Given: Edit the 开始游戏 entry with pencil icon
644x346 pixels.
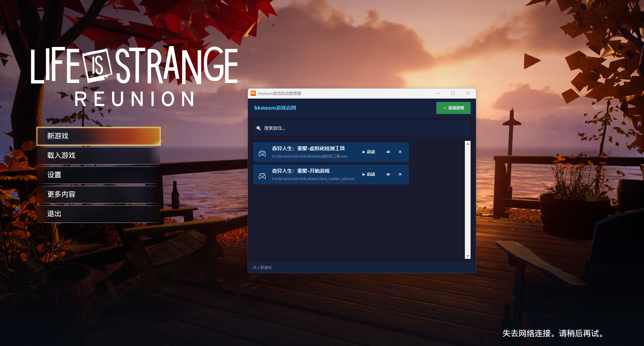Looking at the screenshot, I should click(x=388, y=174).
